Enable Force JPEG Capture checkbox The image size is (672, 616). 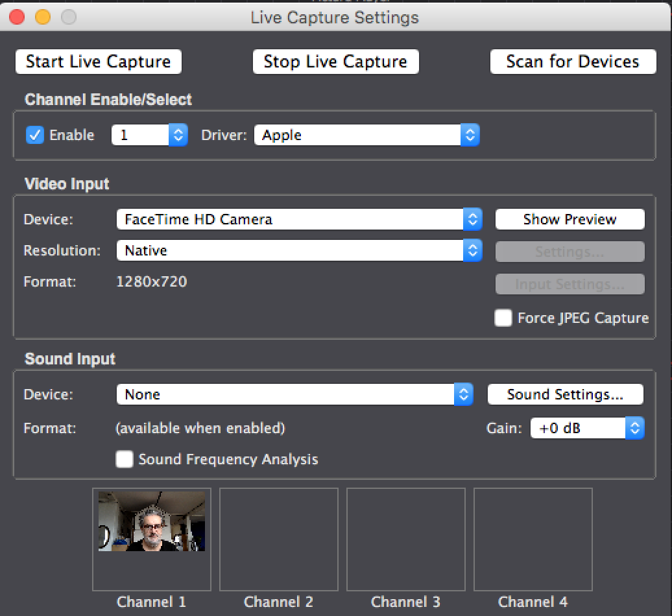coord(503,318)
